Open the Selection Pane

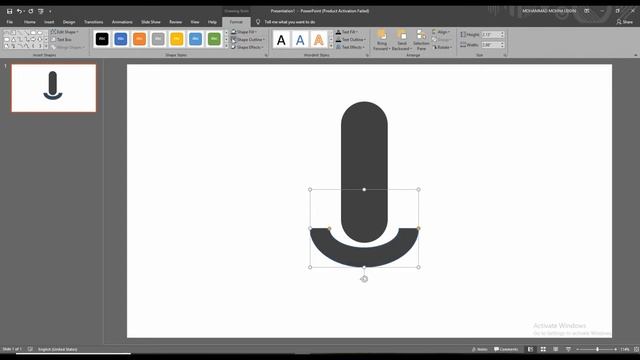421,40
